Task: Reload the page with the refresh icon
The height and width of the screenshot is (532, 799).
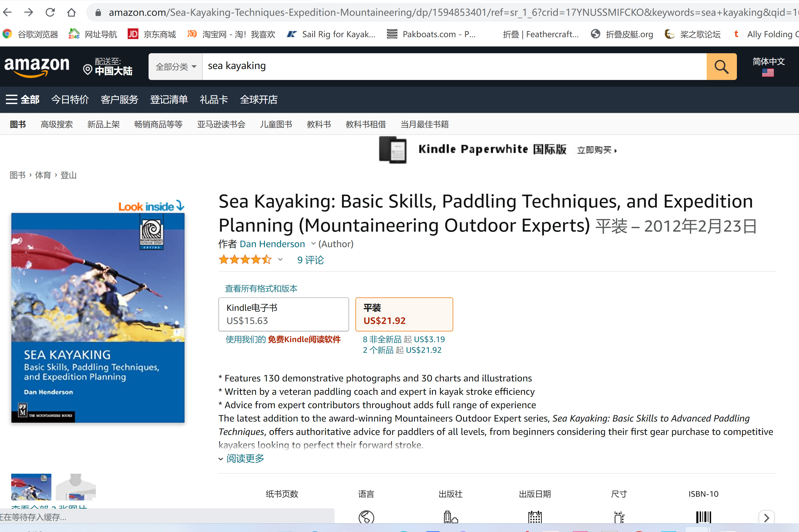Action: click(50, 13)
